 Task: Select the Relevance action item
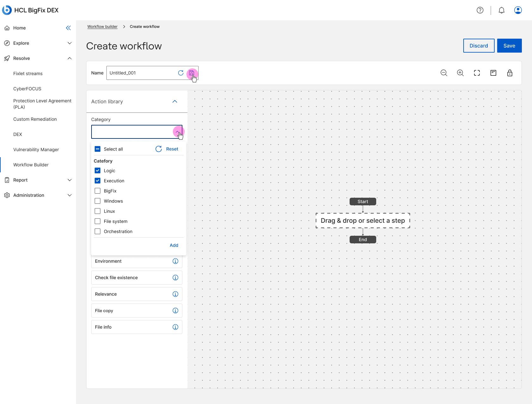137,294
